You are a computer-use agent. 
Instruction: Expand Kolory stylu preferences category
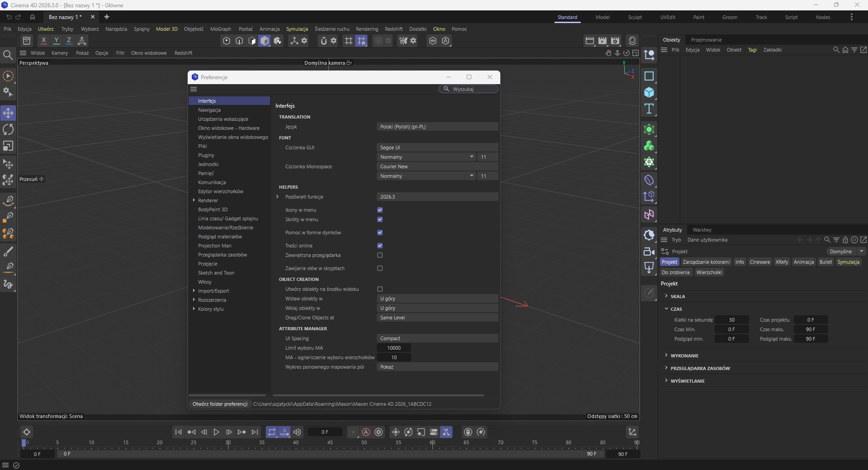[x=194, y=309]
